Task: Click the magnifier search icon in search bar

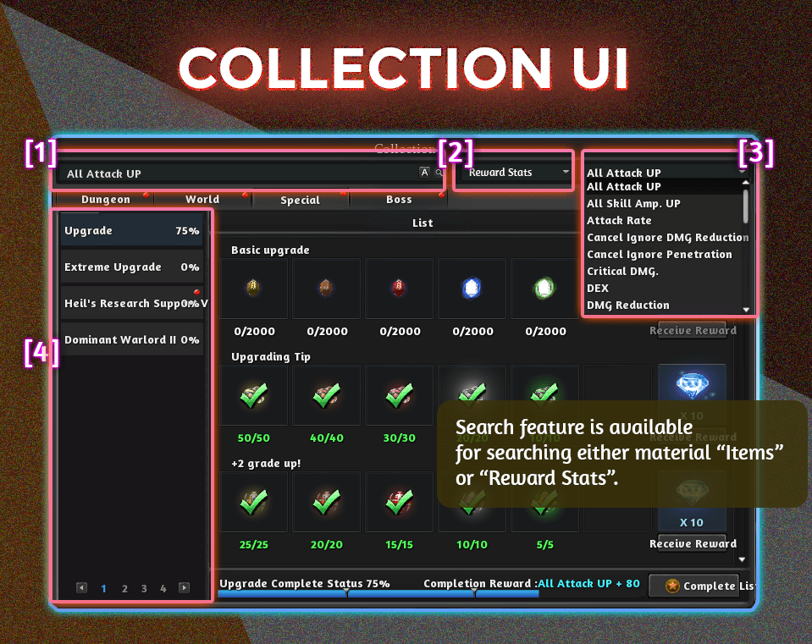Action: pos(439,173)
